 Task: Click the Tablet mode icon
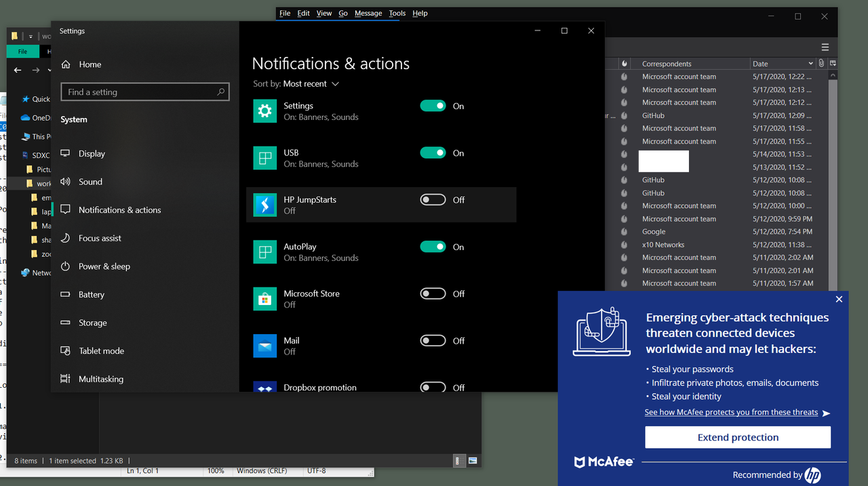(65, 351)
